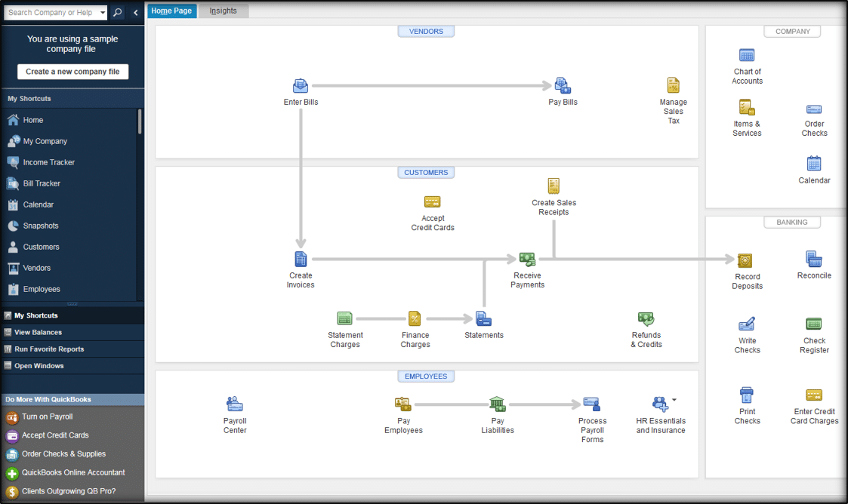The width and height of the screenshot is (848, 504).
Task: Open Create Sales Receipts
Action: tap(554, 184)
